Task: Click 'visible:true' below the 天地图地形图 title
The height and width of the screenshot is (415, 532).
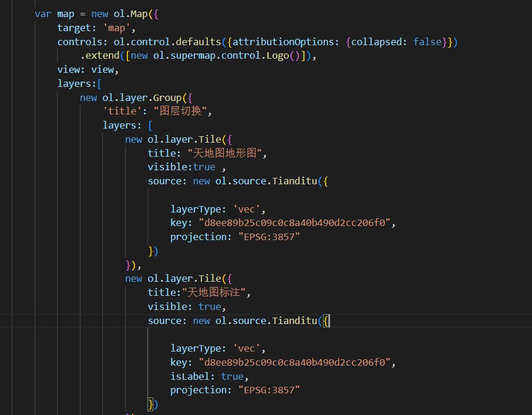Action: [x=181, y=167]
